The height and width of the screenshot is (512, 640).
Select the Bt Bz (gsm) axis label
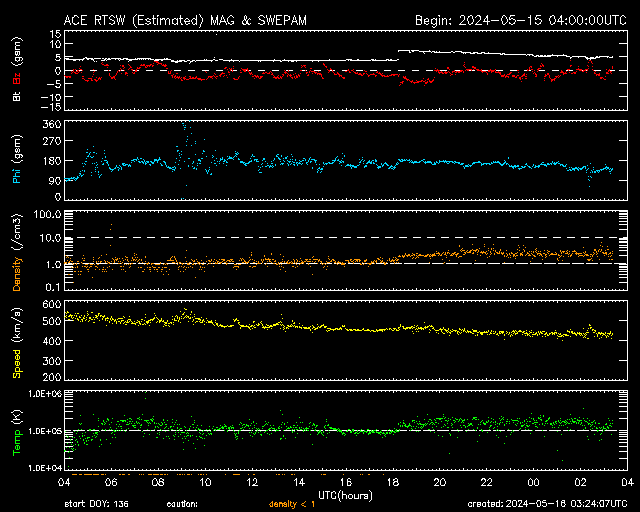click(17, 72)
